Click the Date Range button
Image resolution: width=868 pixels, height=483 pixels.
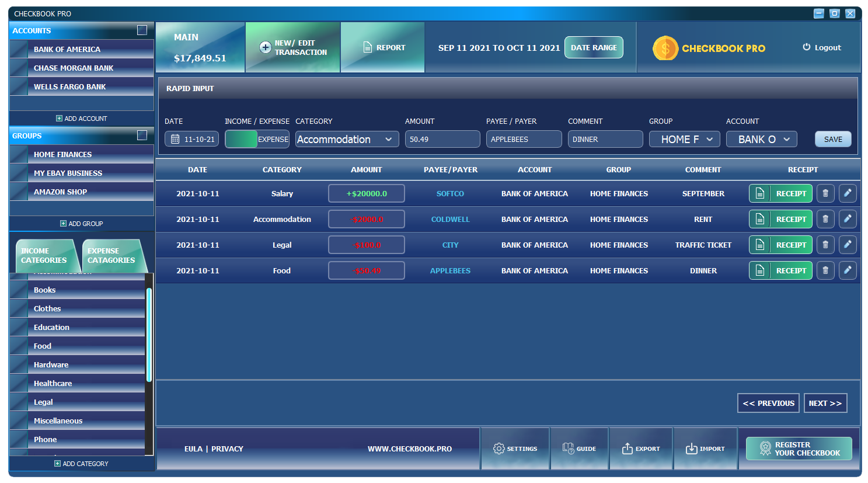pyautogui.click(x=594, y=47)
